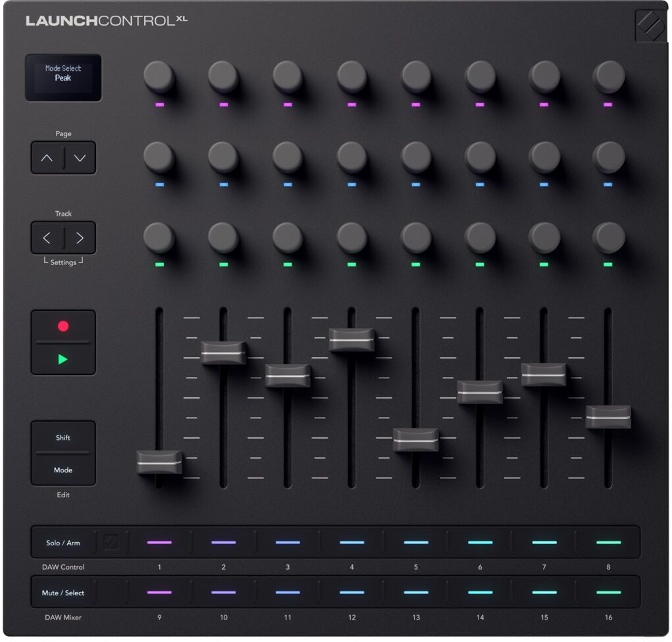Click fader cap on channel 6
Screen dimensions: 672x642
point(480,392)
